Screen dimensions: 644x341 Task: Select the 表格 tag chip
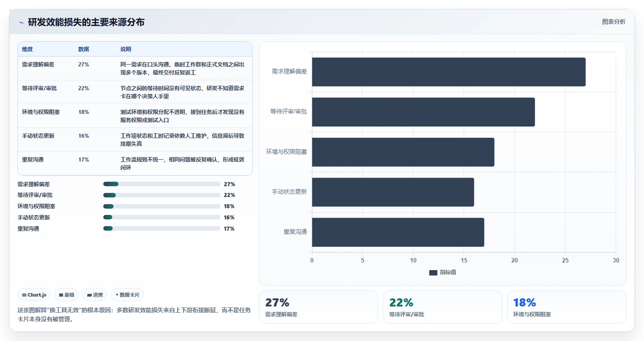point(66,295)
